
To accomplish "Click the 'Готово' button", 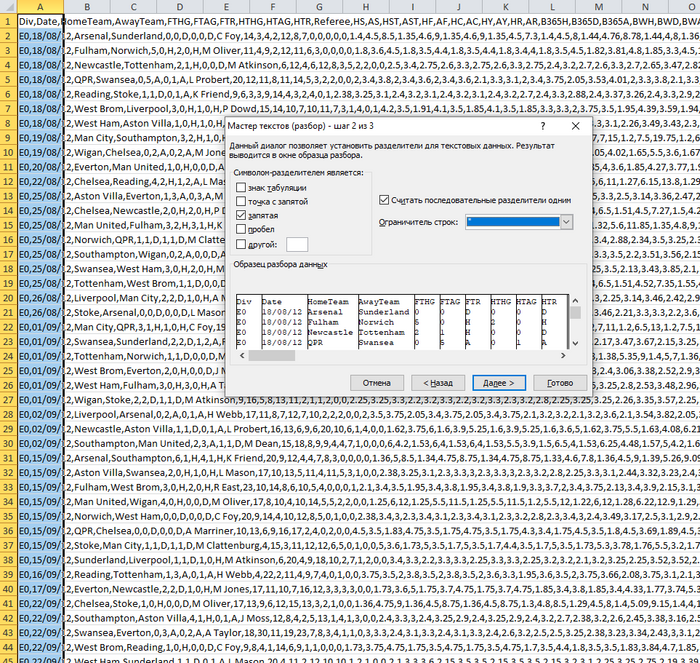I will point(560,383).
